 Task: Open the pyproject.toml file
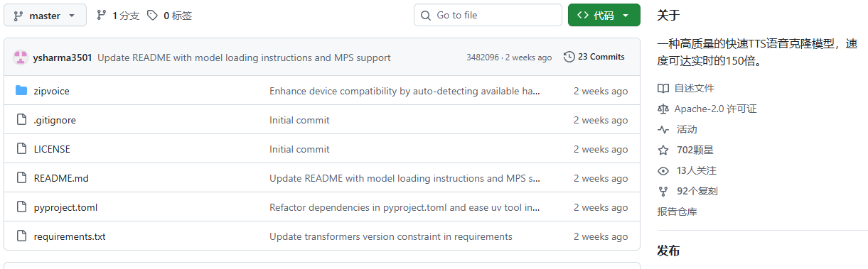65,207
